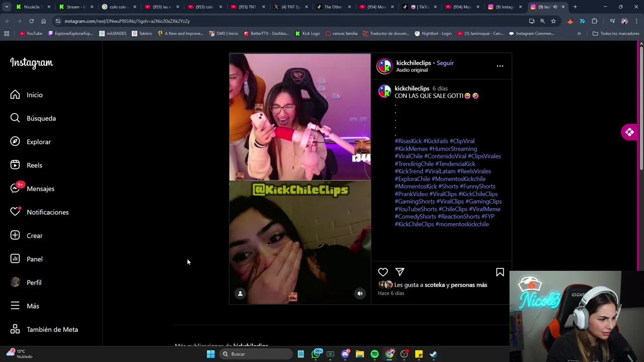644x362 pixels.
Task: Open the Más menu in the sidebar
Action: [24, 306]
